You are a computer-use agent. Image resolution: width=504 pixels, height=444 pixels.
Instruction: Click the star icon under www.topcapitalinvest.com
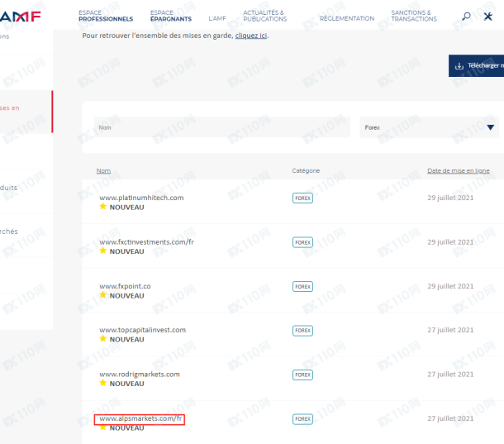click(102, 338)
